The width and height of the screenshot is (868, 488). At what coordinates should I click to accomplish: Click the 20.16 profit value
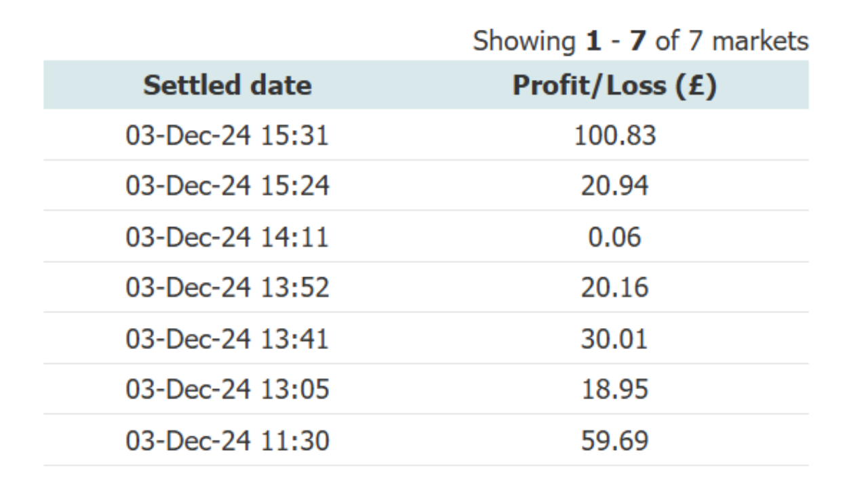(615, 287)
